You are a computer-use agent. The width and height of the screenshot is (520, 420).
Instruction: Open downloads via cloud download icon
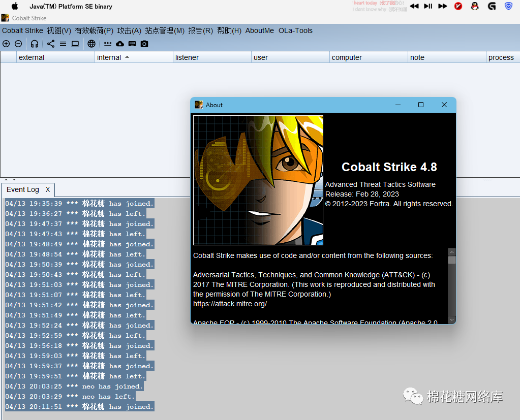tap(120, 44)
